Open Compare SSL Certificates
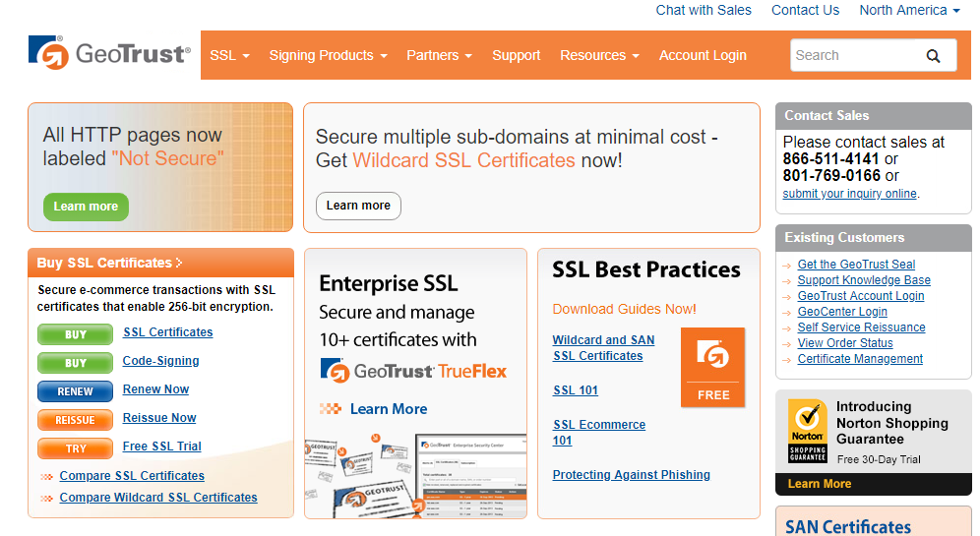980x536 pixels. point(132,476)
